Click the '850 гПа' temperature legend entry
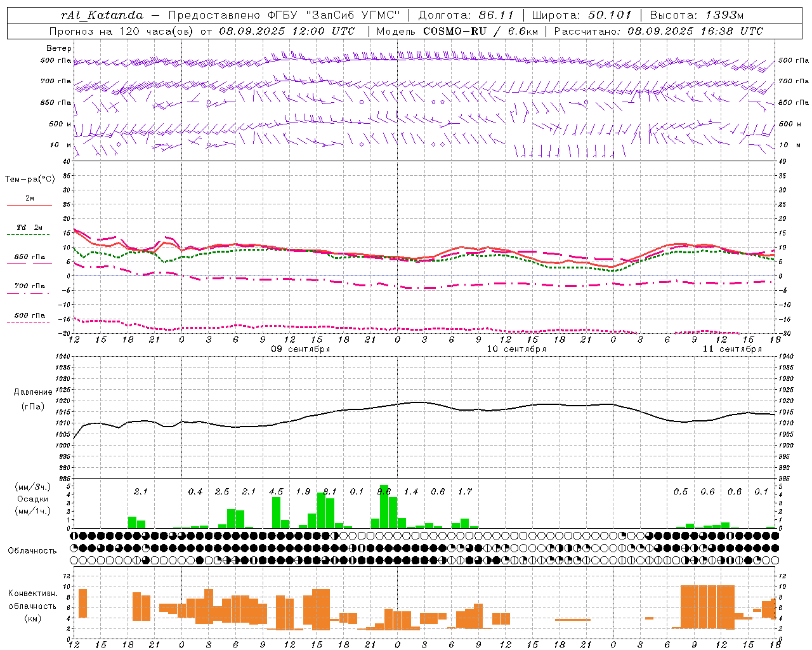This screenshot has width=812, height=650. [x=30, y=257]
